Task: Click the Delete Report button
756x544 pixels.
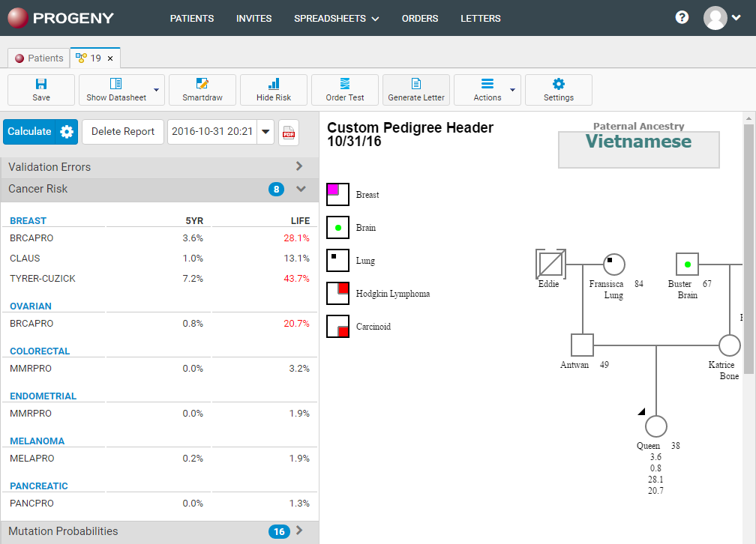Action: [x=123, y=132]
